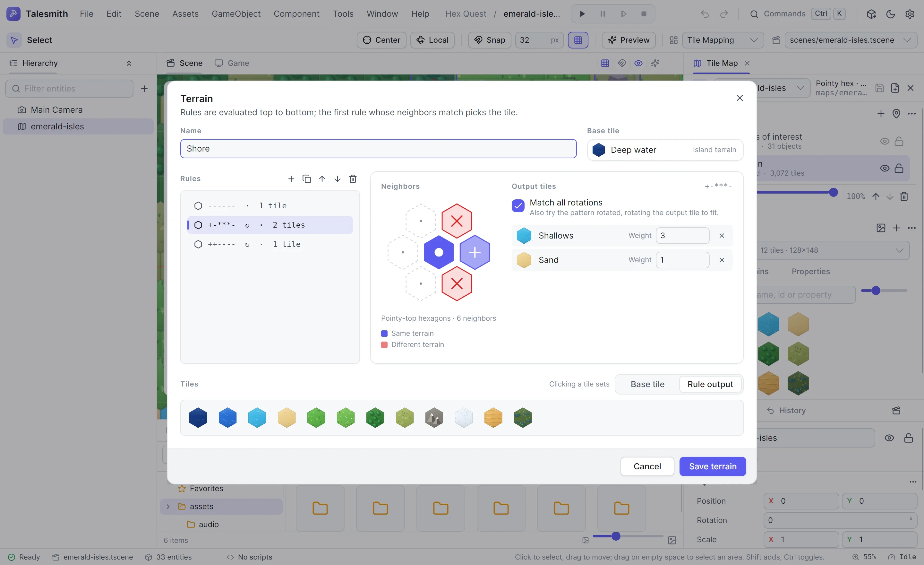Add a new rule in Rules list
The width and height of the screenshot is (924, 565).
click(x=291, y=179)
